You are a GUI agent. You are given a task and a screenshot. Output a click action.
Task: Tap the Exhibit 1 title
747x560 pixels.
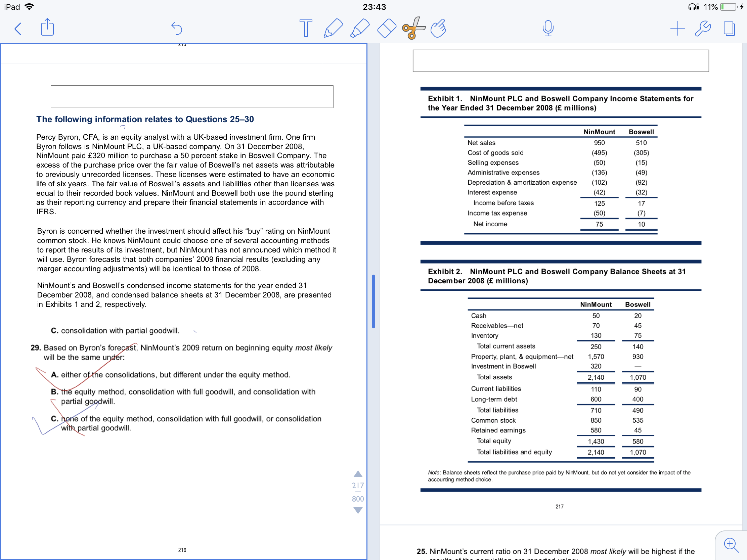coord(561,103)
